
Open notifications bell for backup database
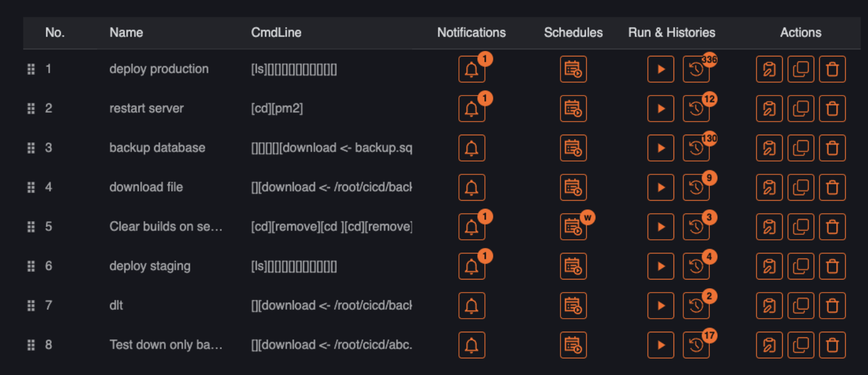pos(471,148)
